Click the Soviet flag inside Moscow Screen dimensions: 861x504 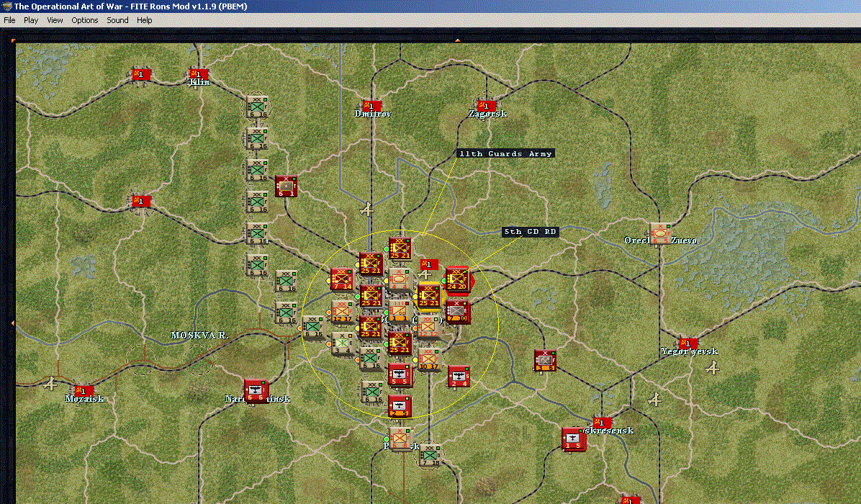point(429,264)
